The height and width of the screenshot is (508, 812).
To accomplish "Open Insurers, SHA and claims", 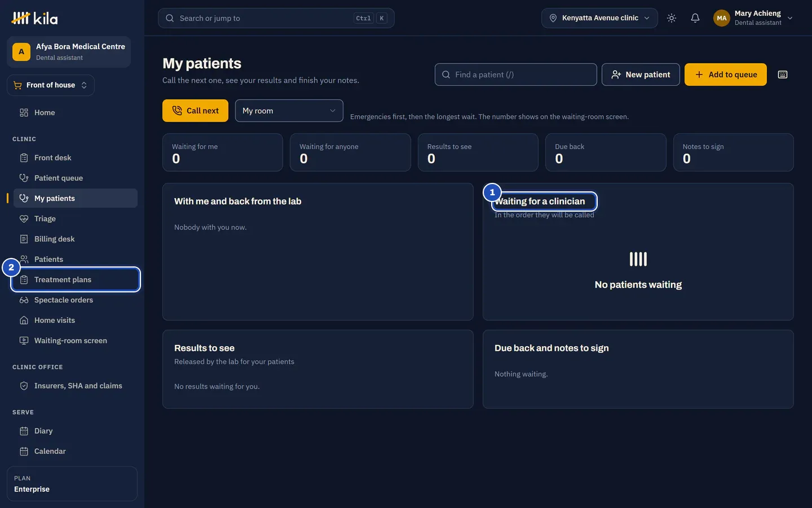I will 76,386.
